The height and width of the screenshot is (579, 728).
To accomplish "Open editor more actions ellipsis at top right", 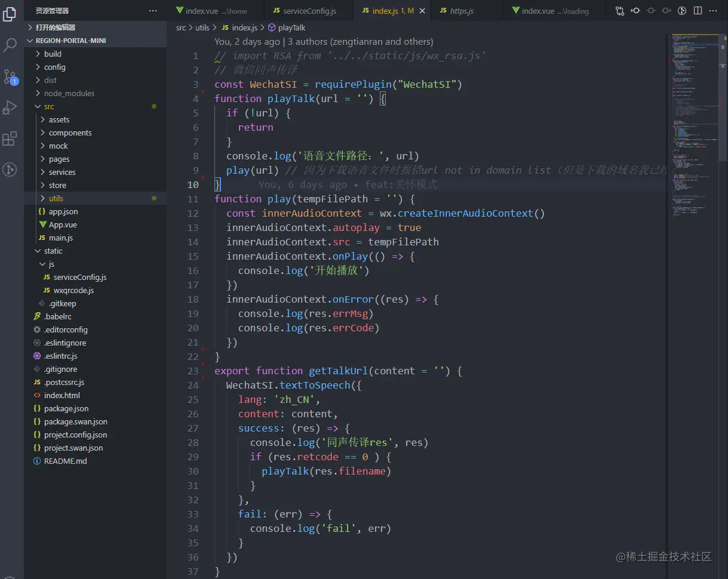I will [x=713, y=11].
